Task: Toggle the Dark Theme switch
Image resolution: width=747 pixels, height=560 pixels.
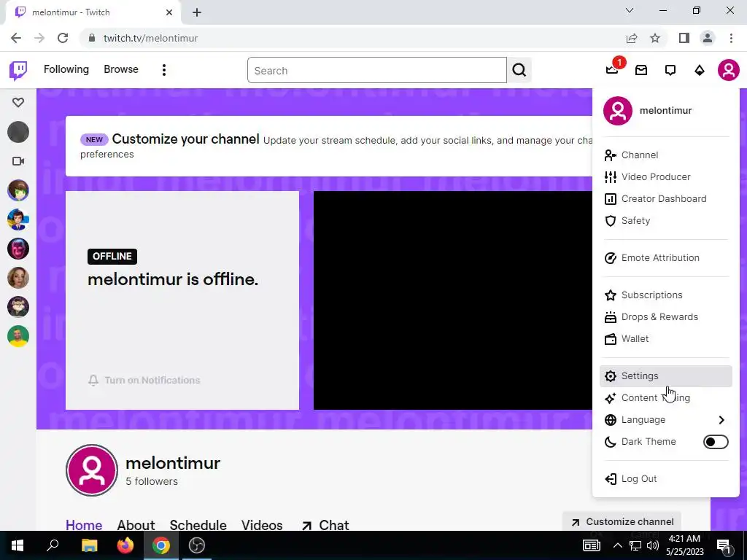Action: pos(716,442)
